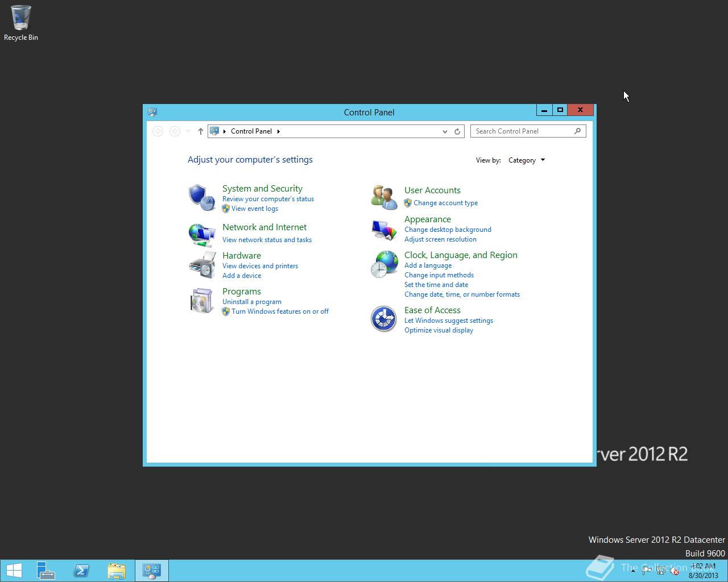
Task: Click the taskbar clock and date
Action: coord(704,571)
